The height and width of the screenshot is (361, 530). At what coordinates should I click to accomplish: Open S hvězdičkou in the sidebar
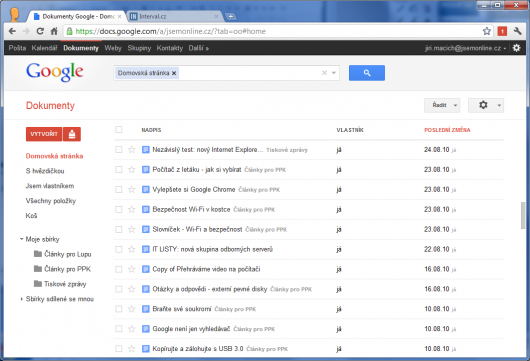click(x=45, y=171)
